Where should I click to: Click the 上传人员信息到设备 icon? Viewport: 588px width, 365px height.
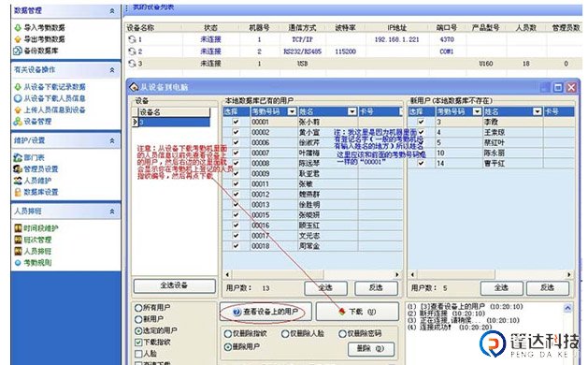[18, 110]
